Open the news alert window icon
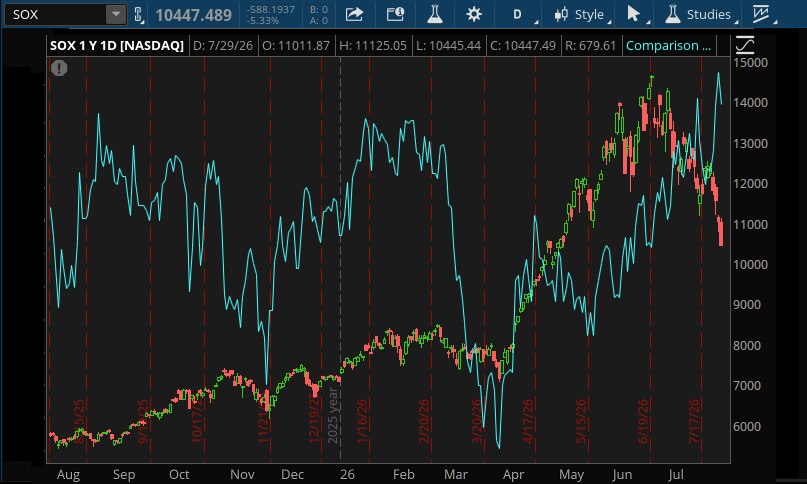This screenshot has height=484, width=807. pyautogui.click(x=395, y=14)
